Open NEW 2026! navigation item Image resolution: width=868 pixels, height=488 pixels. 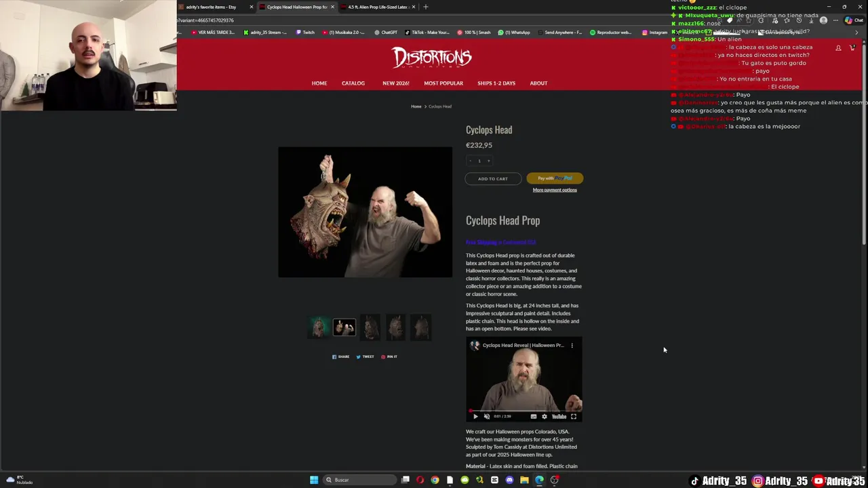pyautogui.click(x=395, y=83)
